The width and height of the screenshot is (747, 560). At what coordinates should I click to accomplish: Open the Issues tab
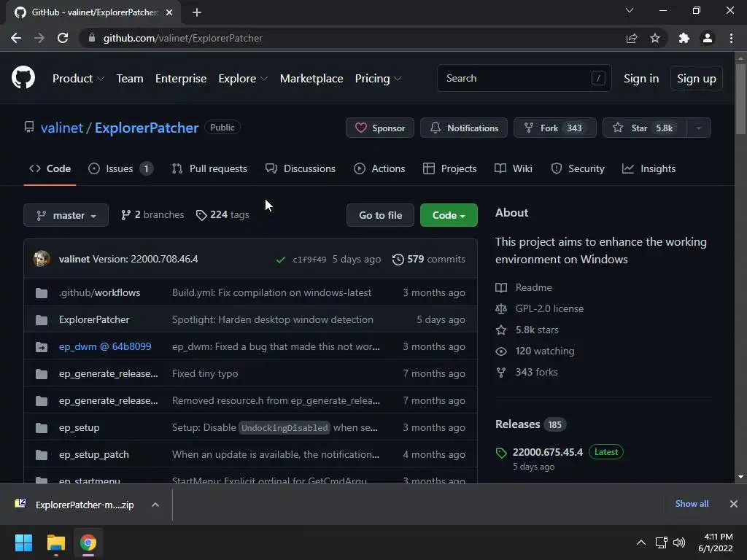tap(120, 168)
